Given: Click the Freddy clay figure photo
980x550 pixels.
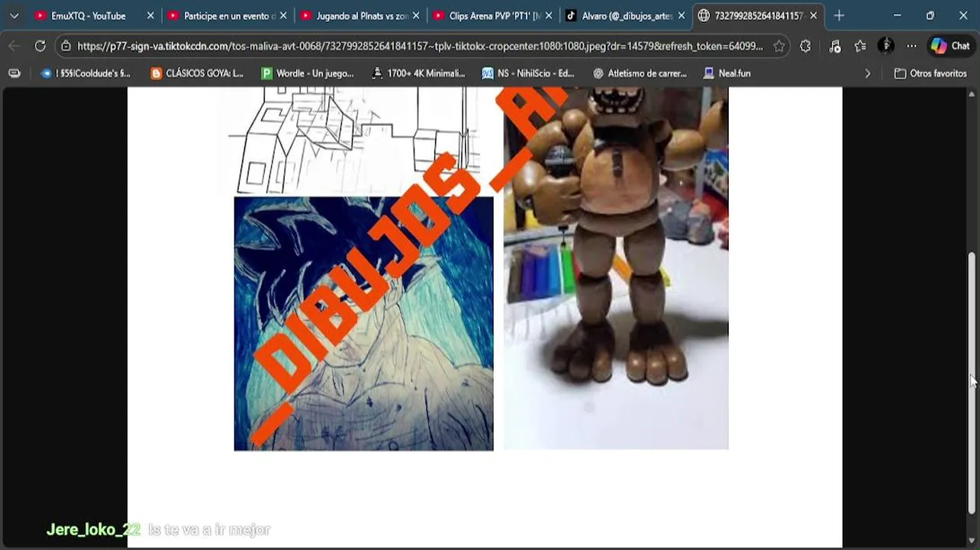Looking at the screenshot, I should [x=616, y=267].
